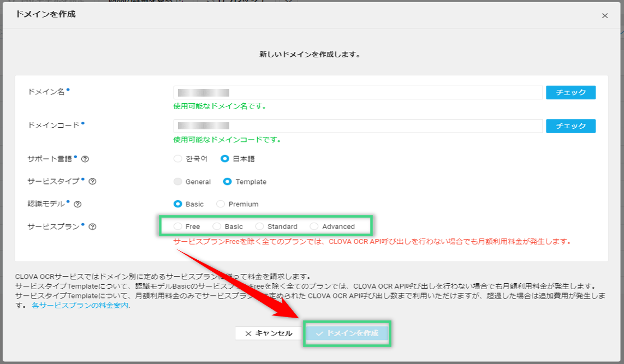Click help icon next to サービスプラン

[x=92, y=226]
